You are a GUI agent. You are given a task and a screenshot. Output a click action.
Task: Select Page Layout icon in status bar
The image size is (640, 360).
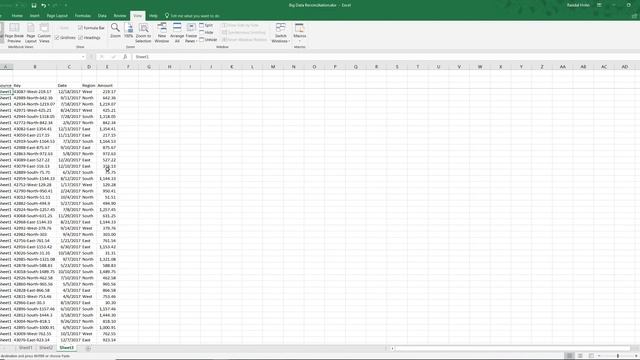580,356
